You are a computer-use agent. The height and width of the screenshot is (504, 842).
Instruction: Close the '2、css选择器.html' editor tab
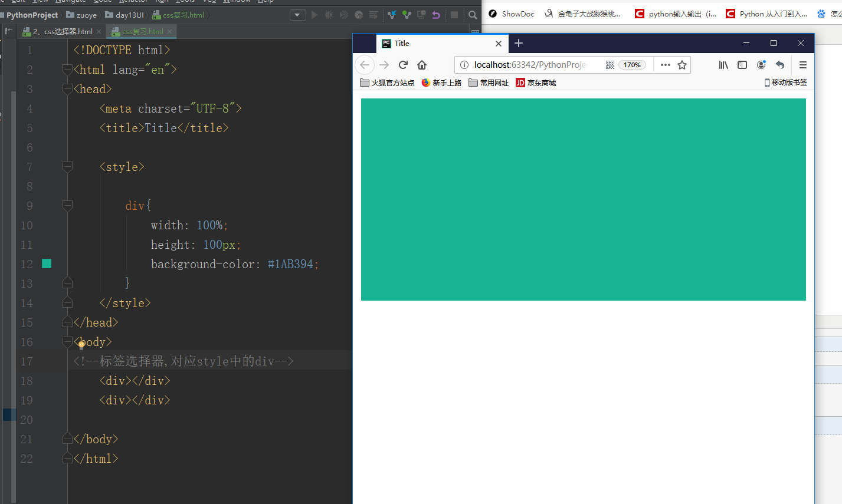(99, 32)
